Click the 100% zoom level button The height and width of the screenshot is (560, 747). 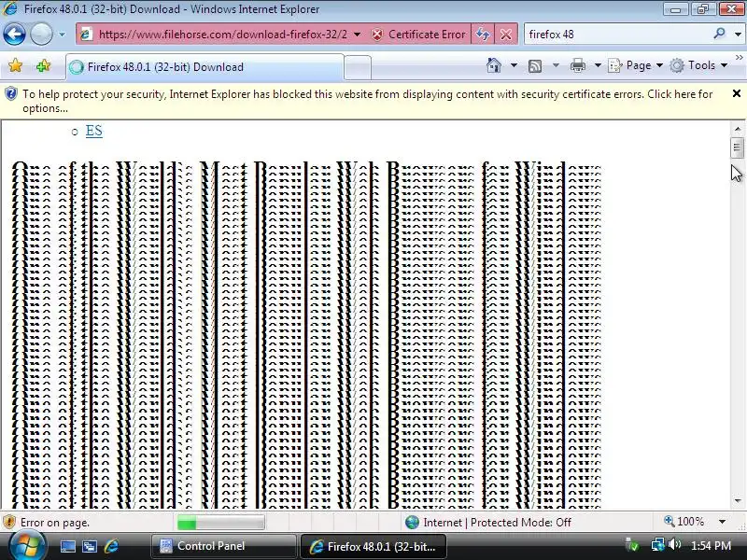coord(684,522)
